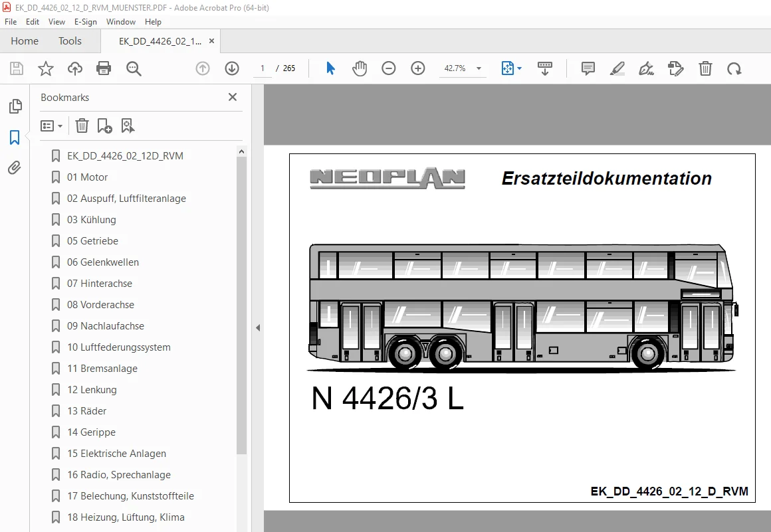The width and height of the screenshot is (771, 532).
Task: Open Page Thumbnails side panel
Action: pos(15,106)
